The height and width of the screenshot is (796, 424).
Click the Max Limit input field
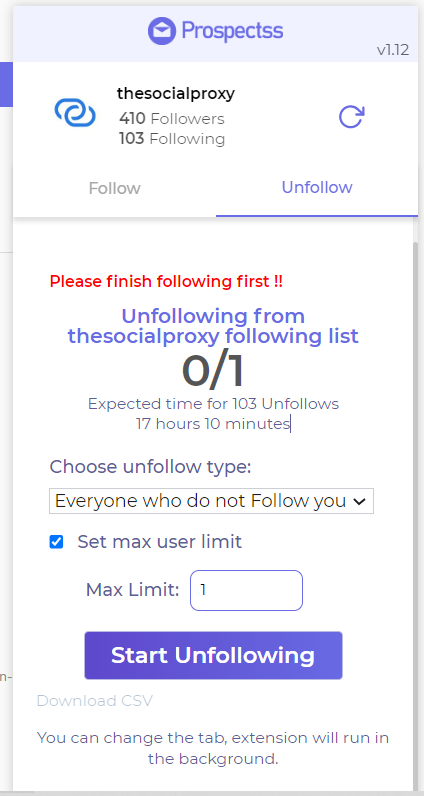pyautogui.click(x=246, y=590)
